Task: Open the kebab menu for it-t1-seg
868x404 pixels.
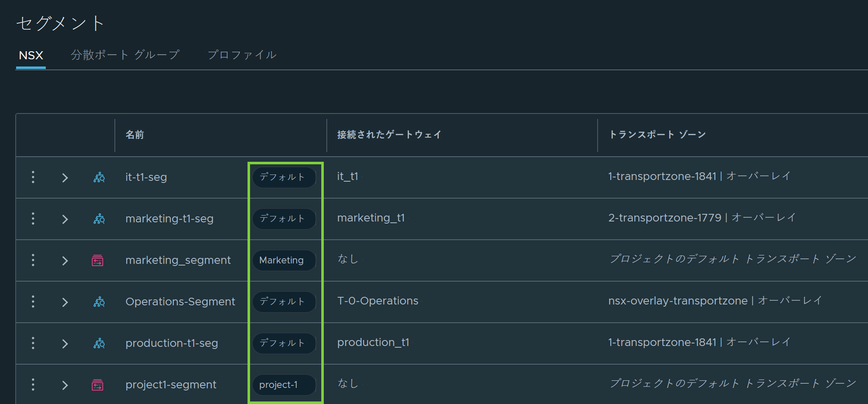Action: pos(33,177)
